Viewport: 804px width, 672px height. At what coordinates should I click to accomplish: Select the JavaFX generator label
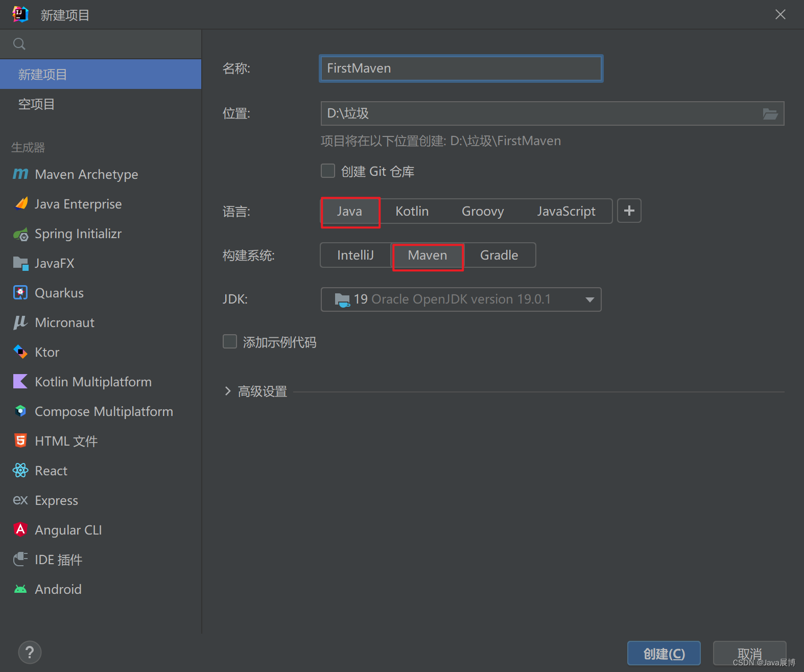55,263
